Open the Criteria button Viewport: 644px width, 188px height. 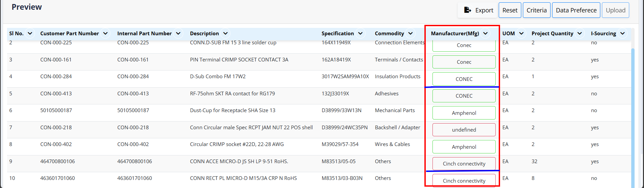(536, 10)
